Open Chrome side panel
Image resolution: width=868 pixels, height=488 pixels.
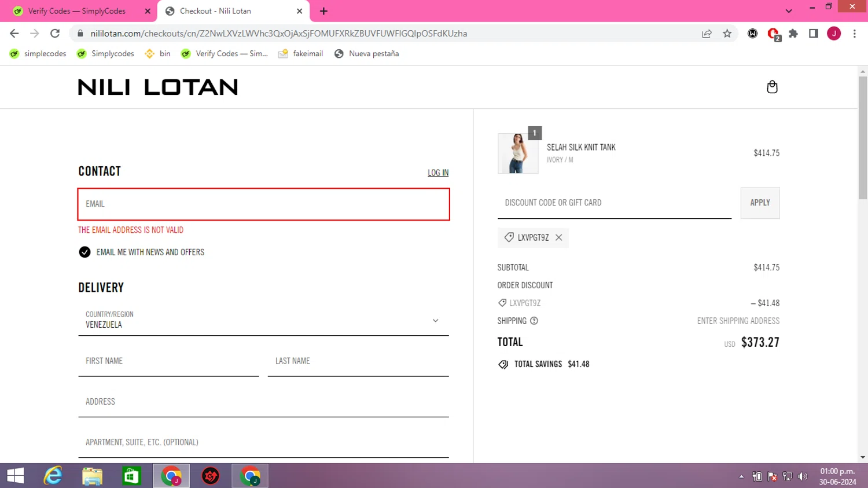(814, 34)
